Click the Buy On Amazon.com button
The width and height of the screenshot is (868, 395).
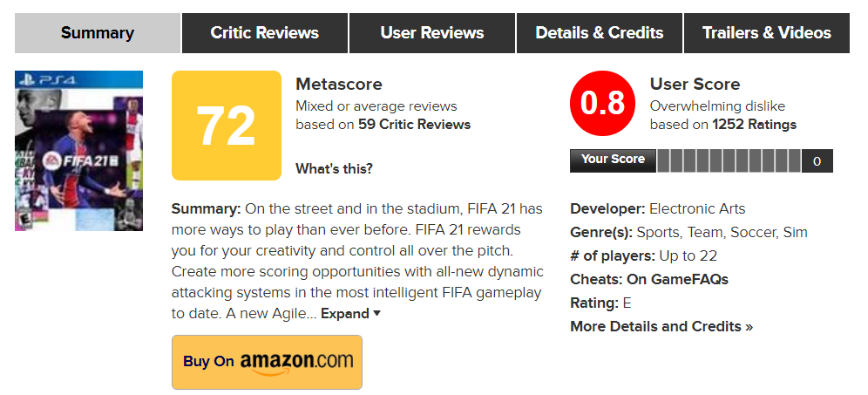click(267, 361)
